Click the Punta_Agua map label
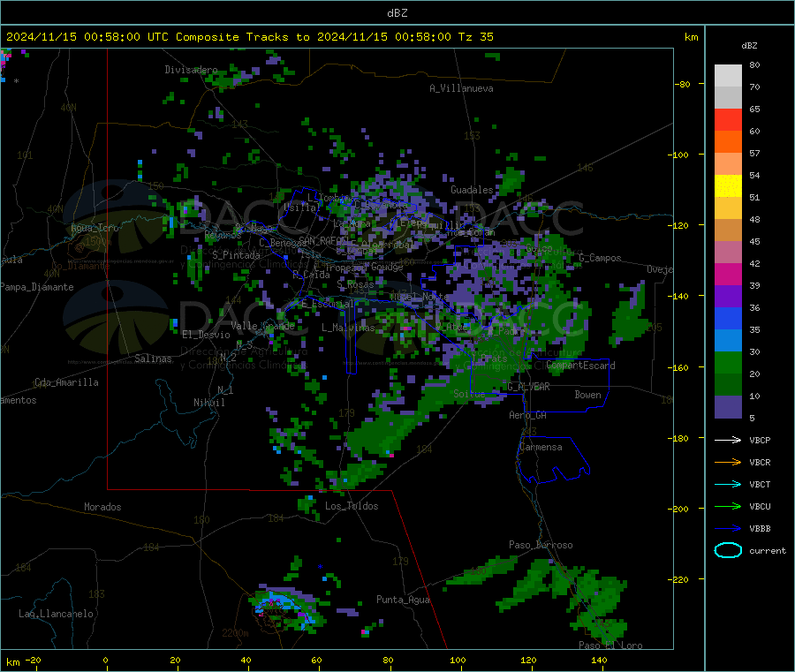 coord(403,600)
